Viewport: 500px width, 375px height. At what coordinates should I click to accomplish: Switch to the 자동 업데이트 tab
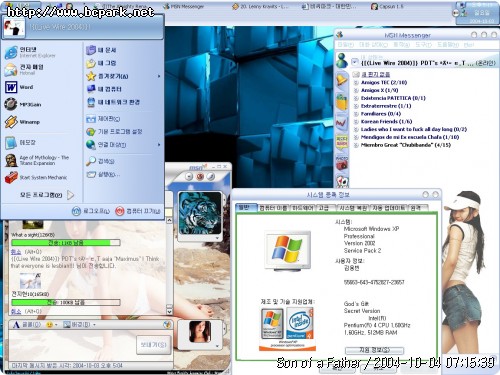[x=389, y=208]
